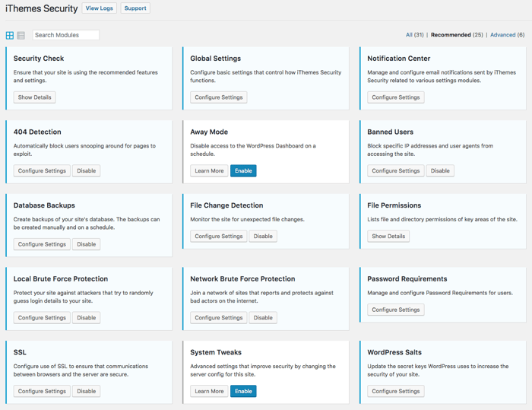Switch to grid view icon

pyautogui.click(x=10, y=35)
